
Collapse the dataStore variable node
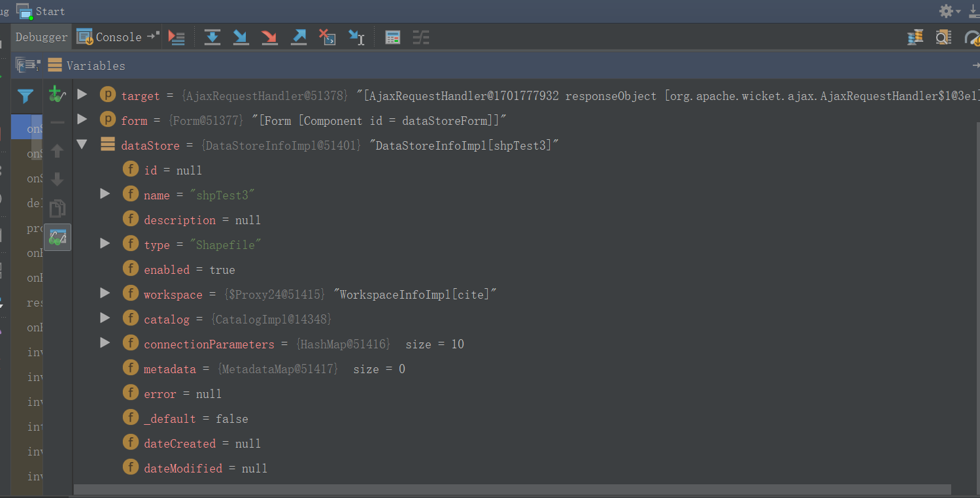coord(82,144)
